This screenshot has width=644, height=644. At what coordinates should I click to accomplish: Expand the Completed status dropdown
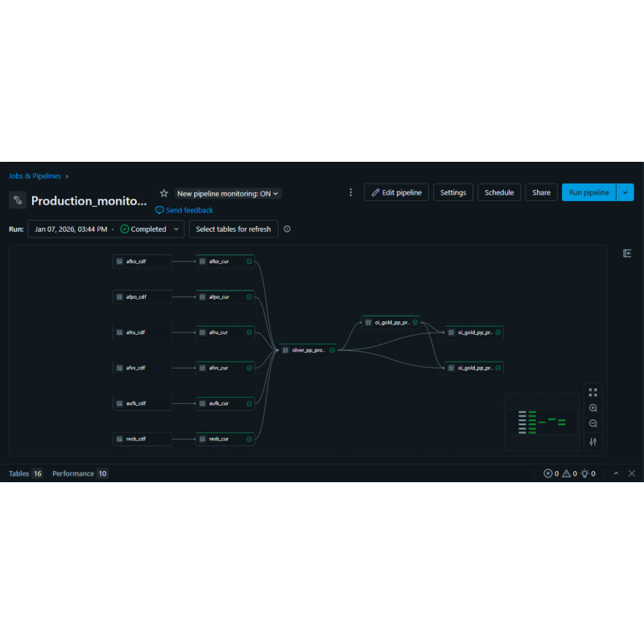coord(175,229)
